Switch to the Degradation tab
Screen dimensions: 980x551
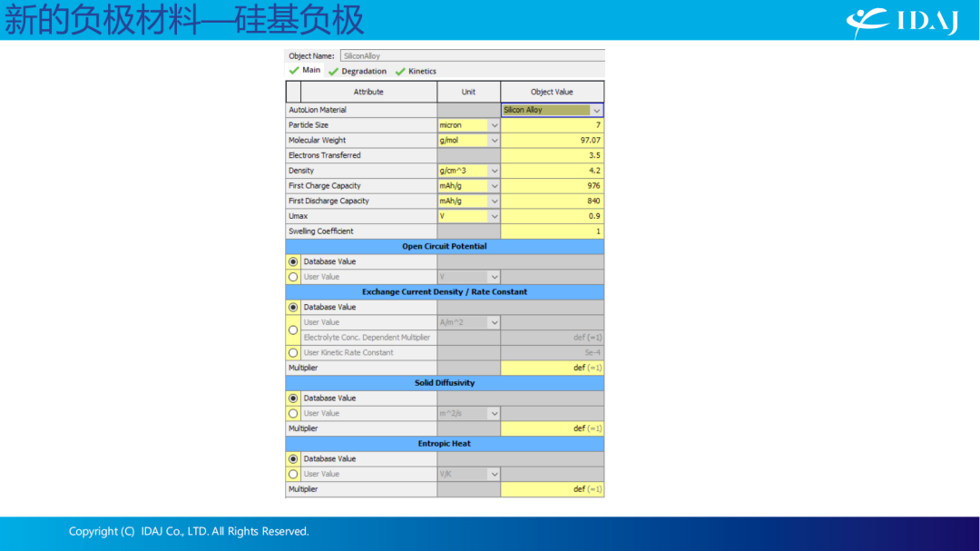pyautogui.click(x=364, y=72)
